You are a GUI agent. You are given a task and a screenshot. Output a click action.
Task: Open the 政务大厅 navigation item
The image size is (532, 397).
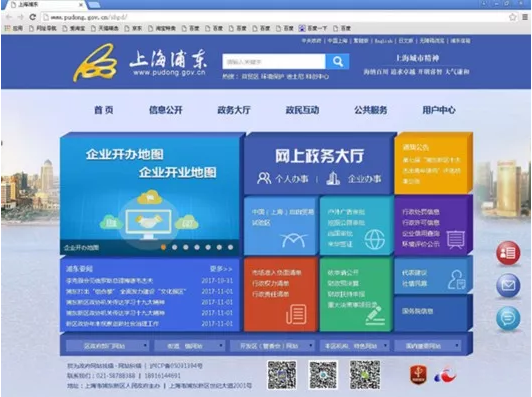pos(234,110)
